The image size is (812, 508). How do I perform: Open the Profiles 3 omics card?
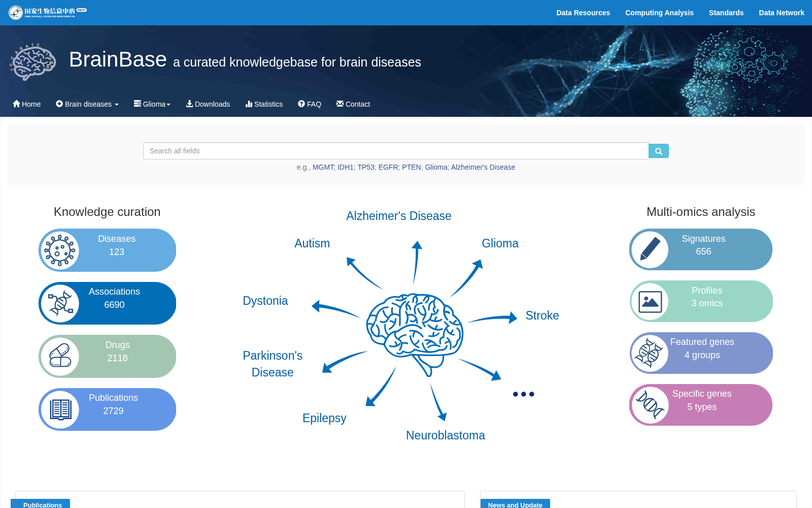701,301
